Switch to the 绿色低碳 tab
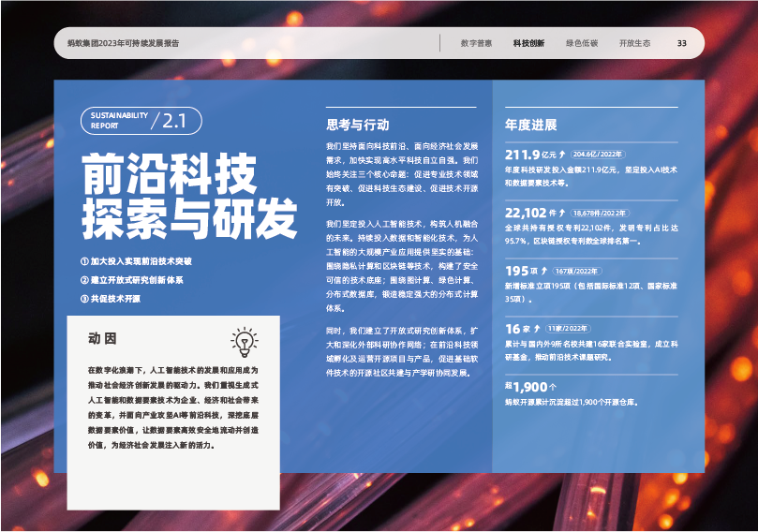This screenshot has width=758, height=532. pos(582,44)
